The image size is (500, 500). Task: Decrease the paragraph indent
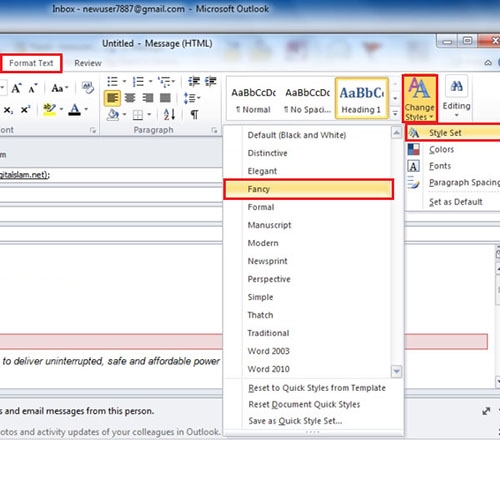[194, 81]
